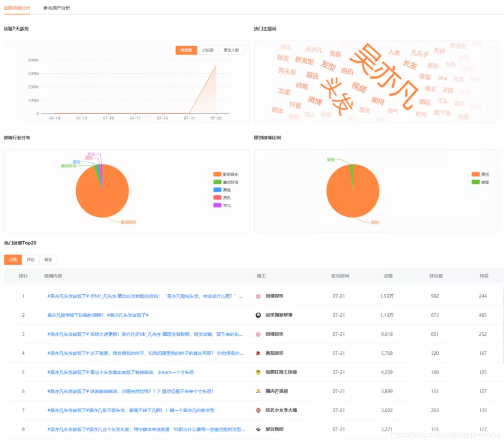Click word 新发型 in the word cloud
The image size is (504, 443).
click(x=304, y=61)
